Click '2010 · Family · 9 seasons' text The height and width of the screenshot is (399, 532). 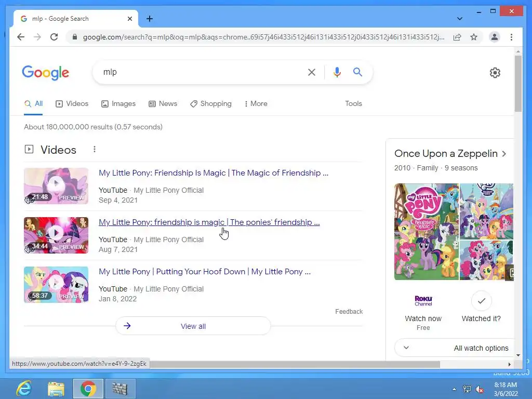(436, 168)
